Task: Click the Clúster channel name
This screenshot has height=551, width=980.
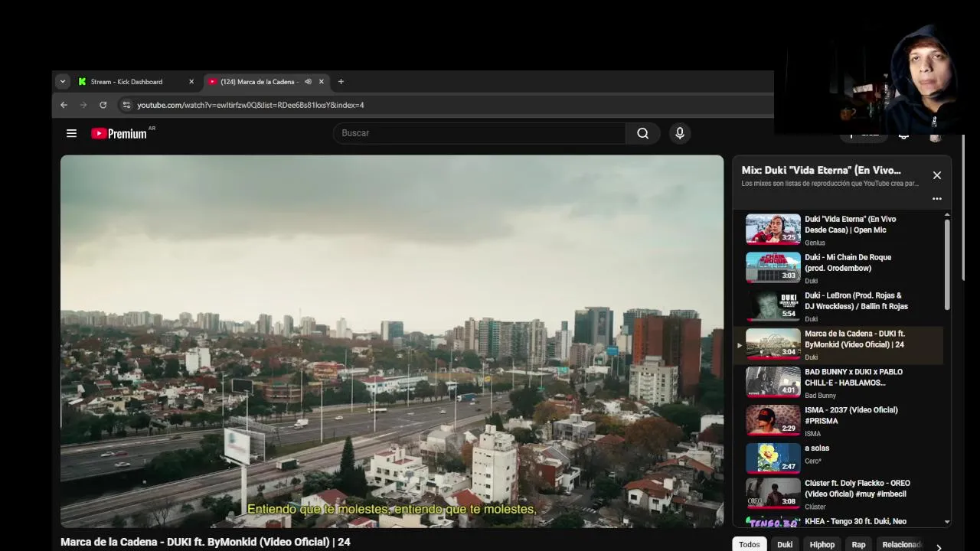Action: [815, 507]
